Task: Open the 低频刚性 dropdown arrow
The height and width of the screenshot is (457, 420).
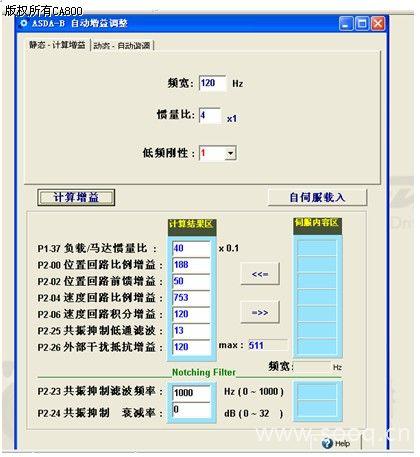Action: pyautogui.click(x=230, y=153)
